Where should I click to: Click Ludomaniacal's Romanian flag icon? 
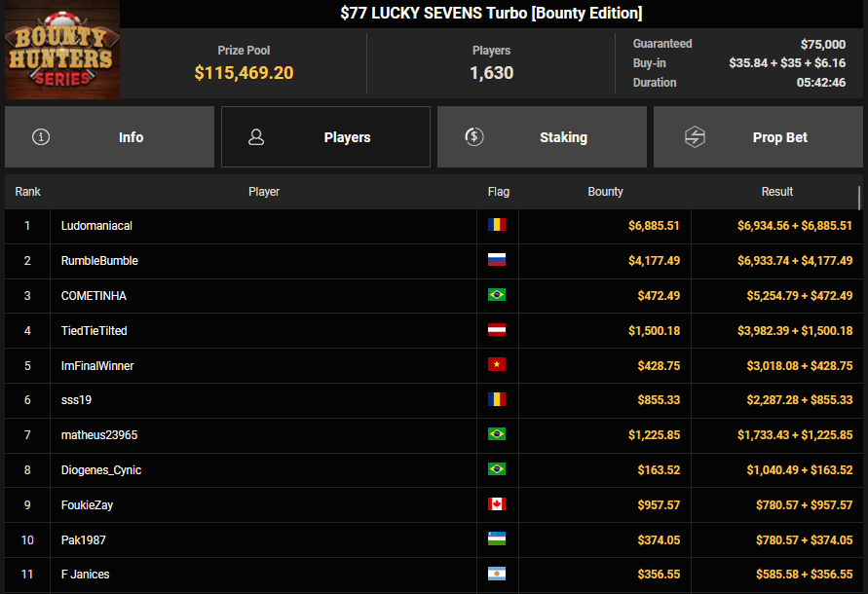coord(497,226)
